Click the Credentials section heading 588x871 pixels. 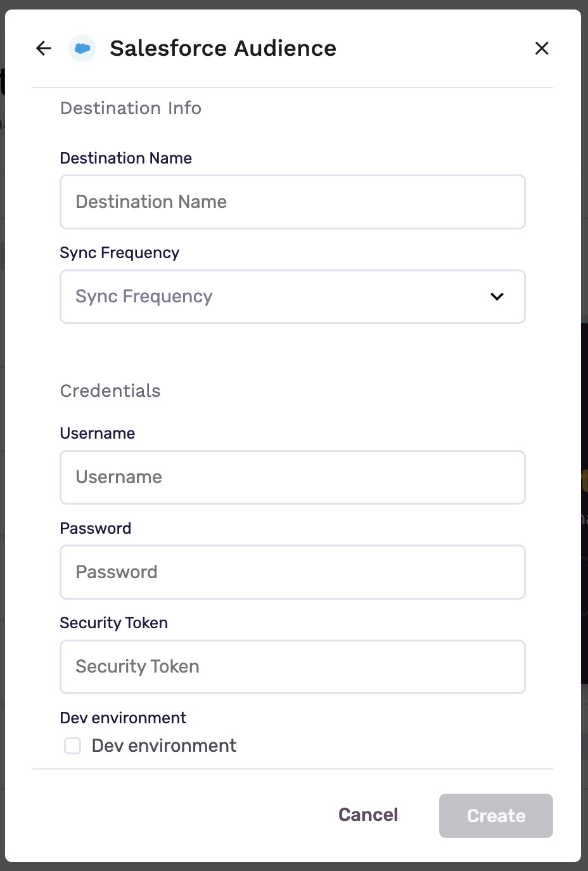click(110, 391)
